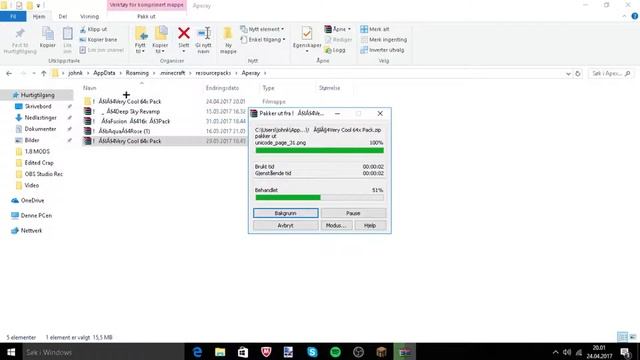Open the Fil tab
The width and height of the screenshot is (640, 360).
13,16
